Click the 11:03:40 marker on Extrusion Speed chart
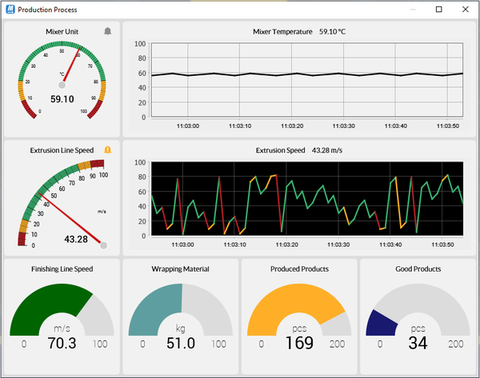This screenshot has height=378, width=480. pyautogui.click(x=391, y=245)
